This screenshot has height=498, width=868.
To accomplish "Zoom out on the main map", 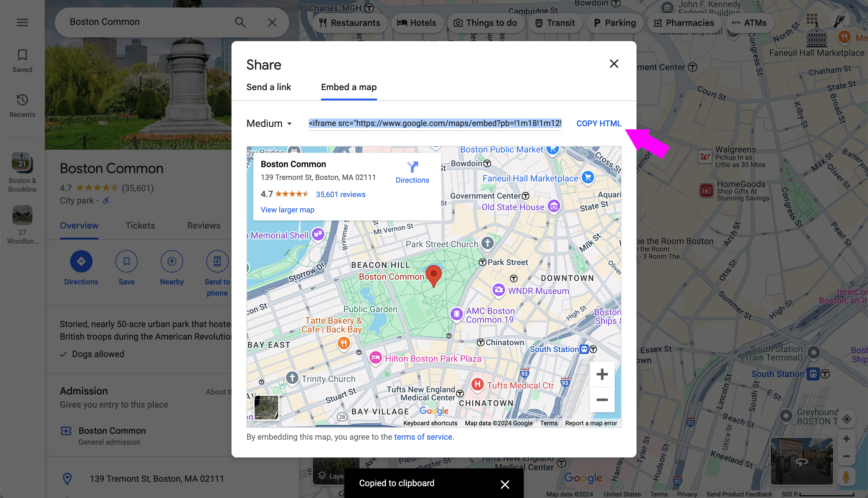I will (x=847, y=457).
